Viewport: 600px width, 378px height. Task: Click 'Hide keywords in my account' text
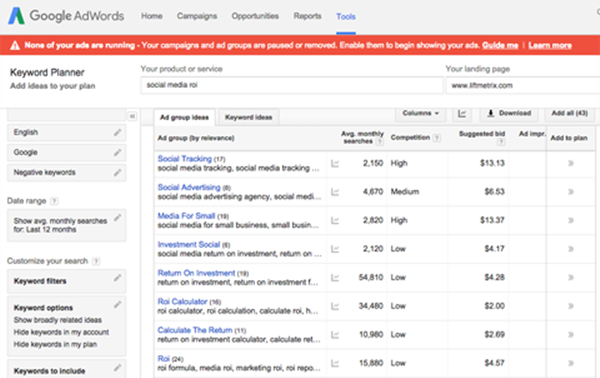click(61, 332)
